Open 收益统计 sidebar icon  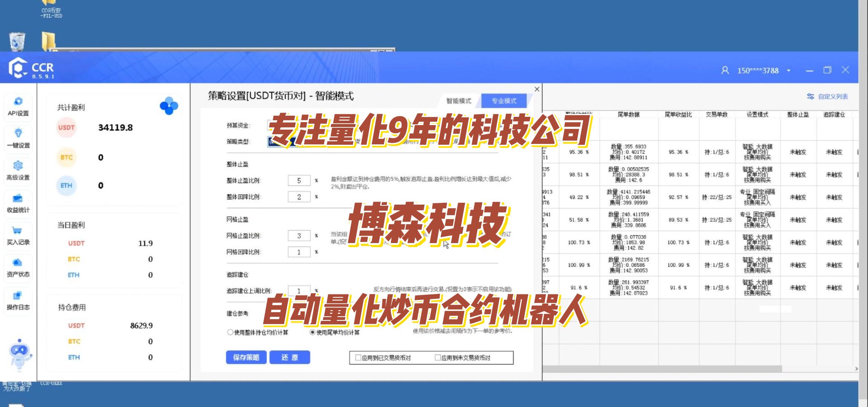coord(18,198)
